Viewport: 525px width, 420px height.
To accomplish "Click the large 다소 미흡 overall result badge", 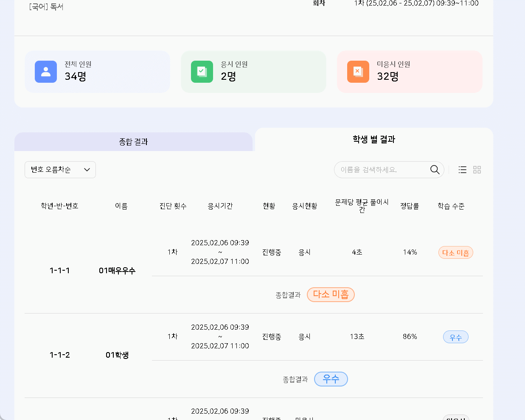I will click(x=331, y=294).
